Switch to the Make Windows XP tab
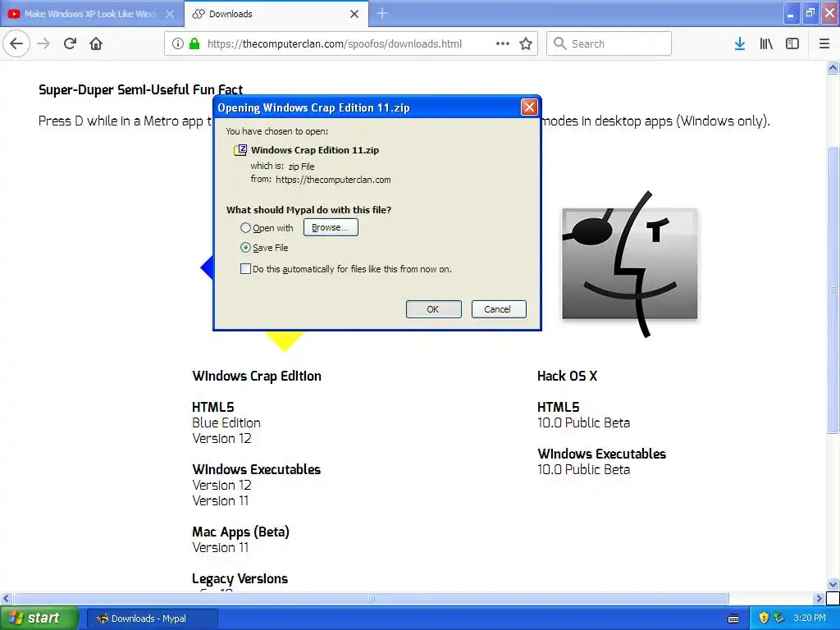 click(91, 14)
